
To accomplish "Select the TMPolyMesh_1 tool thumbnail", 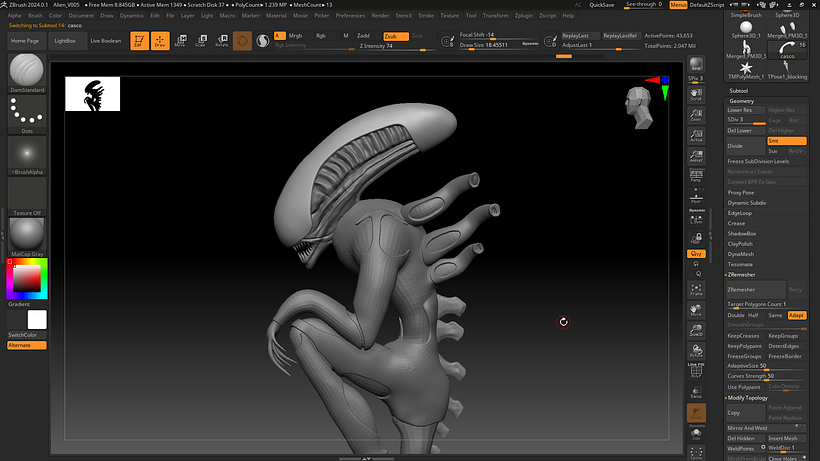I will 746,70.
